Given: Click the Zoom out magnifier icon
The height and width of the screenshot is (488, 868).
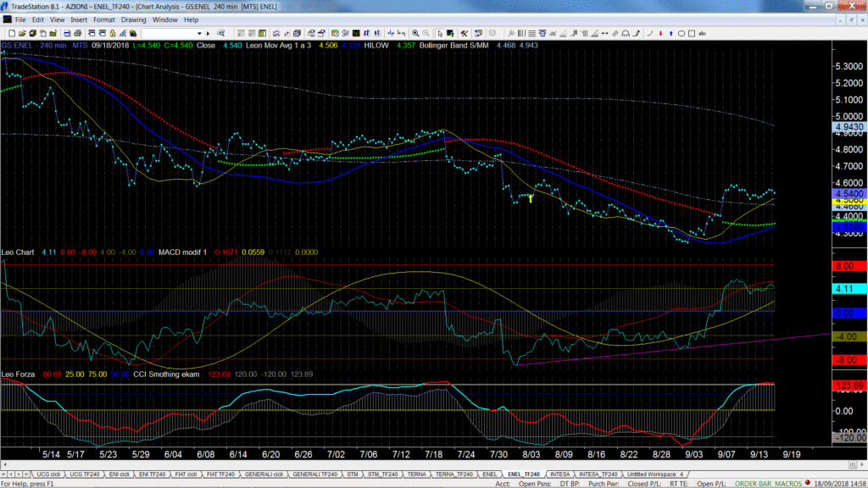Looking at the screenshot, I should (426, 33).
